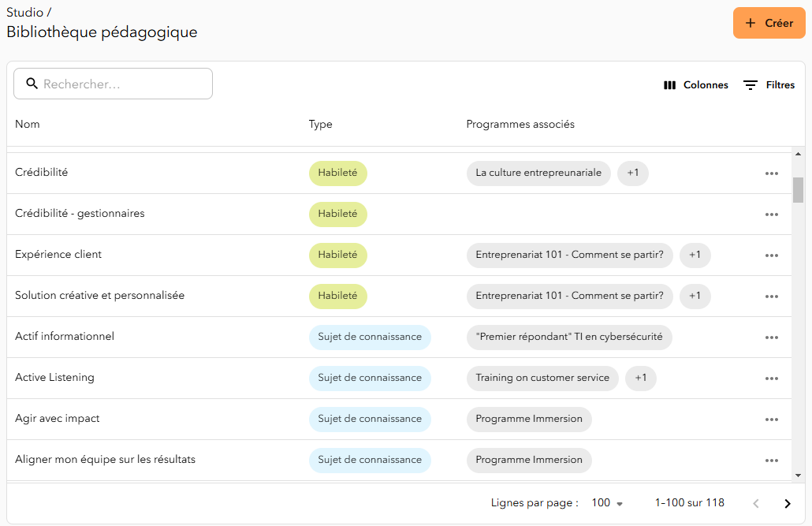This screenshot has width=812, height=526.
Task: Click the Bibliothèque pédagogique page title
Action: [x=102, y=32]
